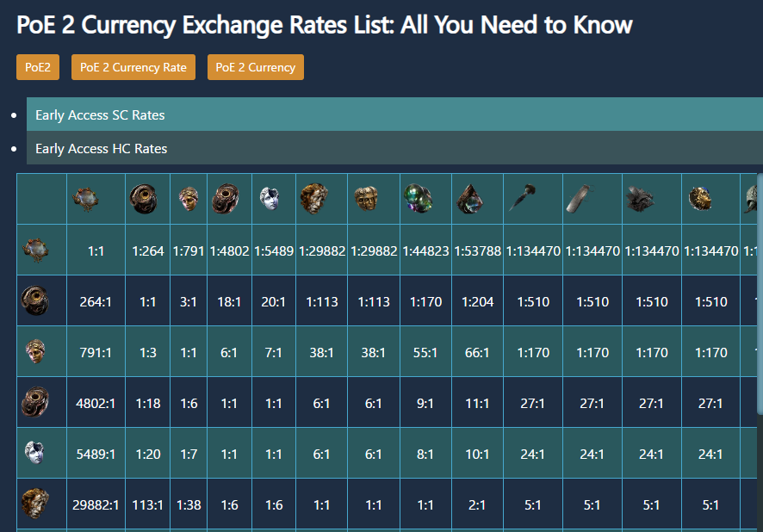Click the 10:1 rate cell
This screenshot has width=763, height=532.
[477, 454]
